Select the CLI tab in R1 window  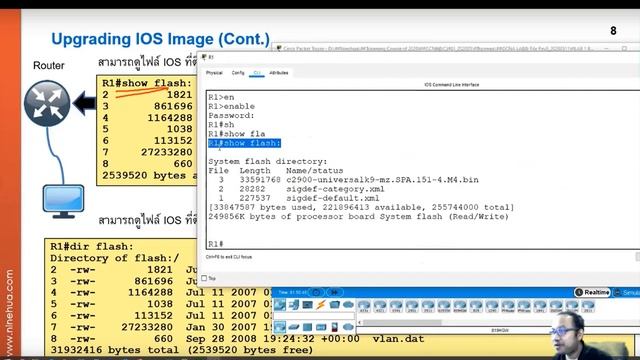257,73
